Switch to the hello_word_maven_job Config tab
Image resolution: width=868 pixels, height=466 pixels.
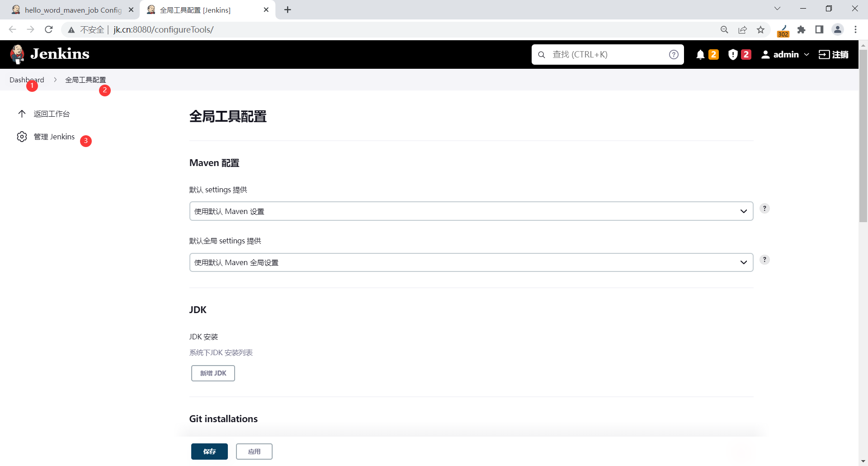click(x=70, y=10)
